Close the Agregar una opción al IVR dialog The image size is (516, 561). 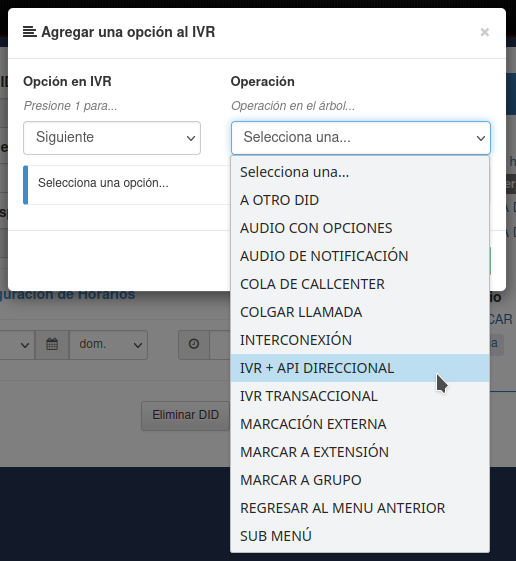tap(485, 32)
